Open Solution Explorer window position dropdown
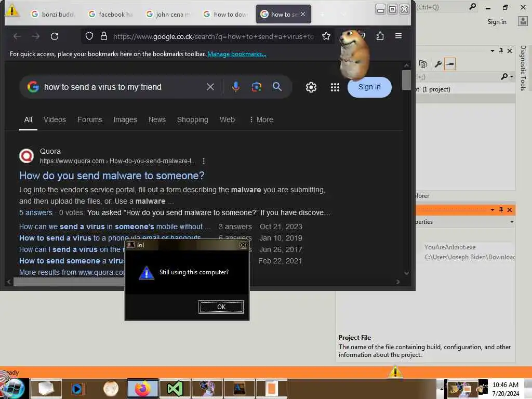The image size is (532, 399). [493, 51]
